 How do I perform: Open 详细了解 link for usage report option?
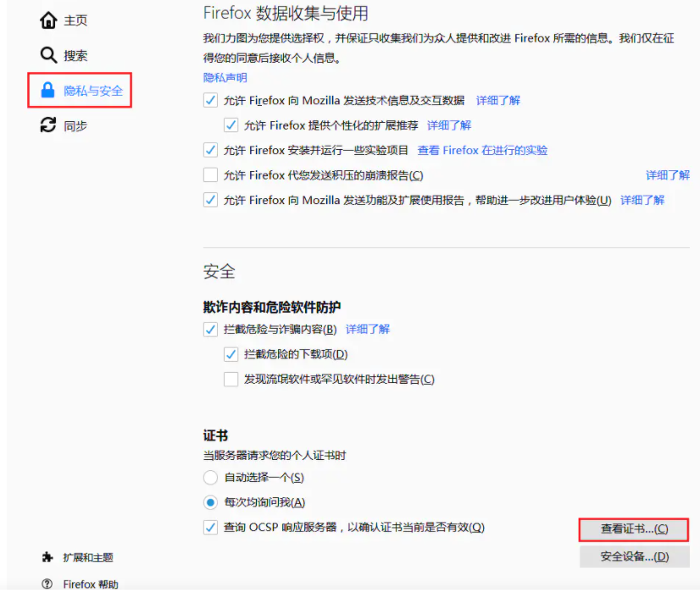[642, 200]
